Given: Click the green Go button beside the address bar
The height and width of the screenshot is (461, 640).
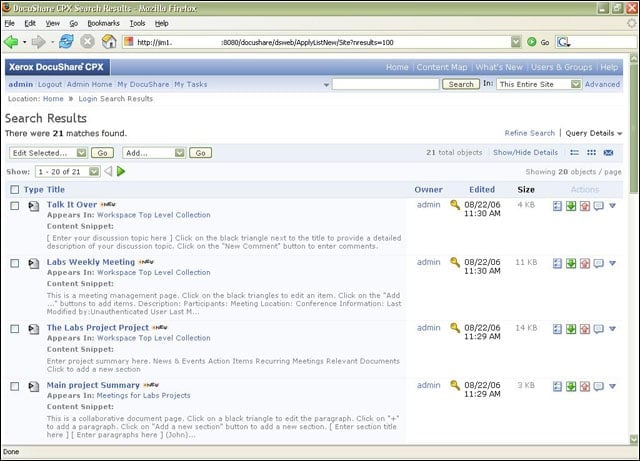Looking at the screenshot, I should tap(538, 42).
